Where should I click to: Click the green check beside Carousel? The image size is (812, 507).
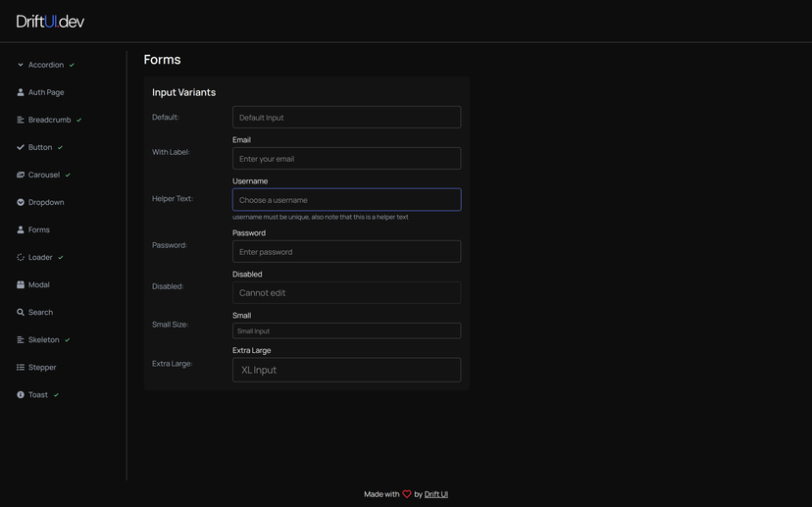coord(68,175)
